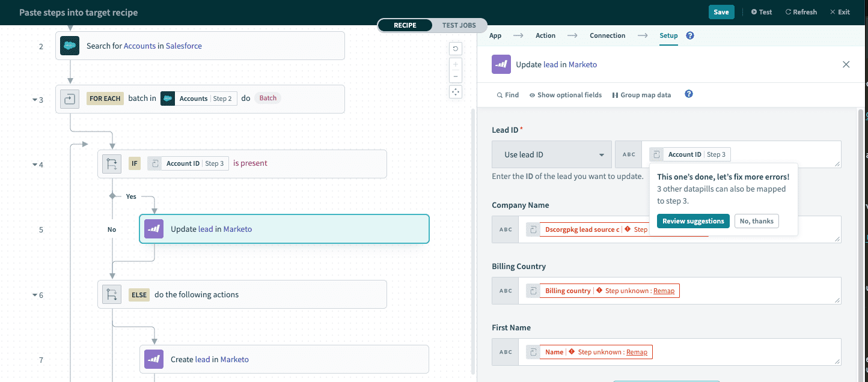This screenshot has height=382, width=868.
Task: Click the Salesforce icon in step 2
Action: tap(70, 46)
